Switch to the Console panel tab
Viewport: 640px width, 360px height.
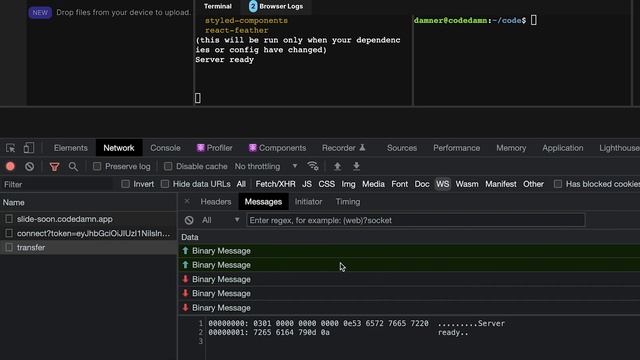point(165,148)
